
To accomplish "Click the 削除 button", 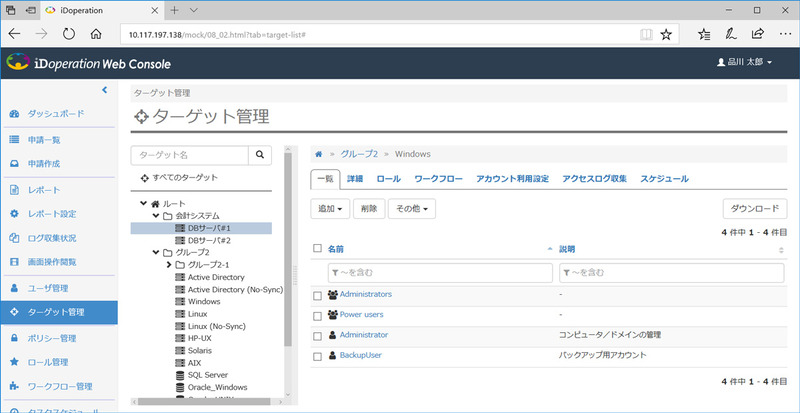I will coord(369,209).
